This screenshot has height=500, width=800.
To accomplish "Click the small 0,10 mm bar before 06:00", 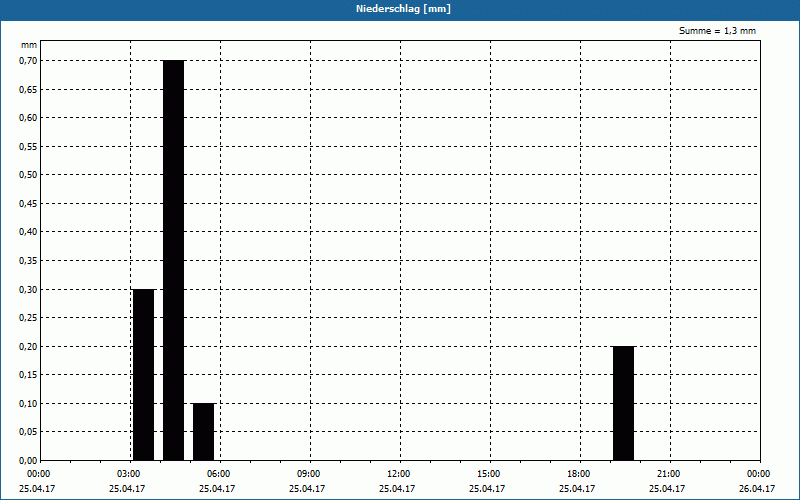I will (x=204, y=432).
